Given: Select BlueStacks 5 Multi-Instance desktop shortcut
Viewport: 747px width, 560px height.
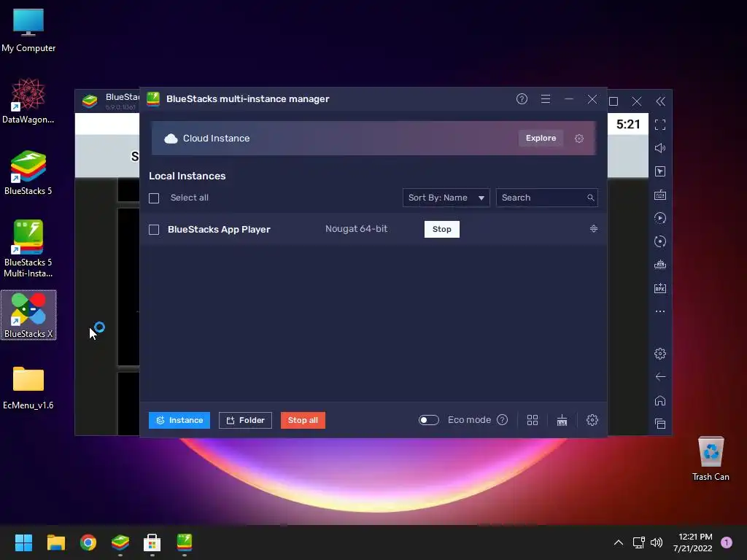Looking at the screenshot, I should point(28,249).
